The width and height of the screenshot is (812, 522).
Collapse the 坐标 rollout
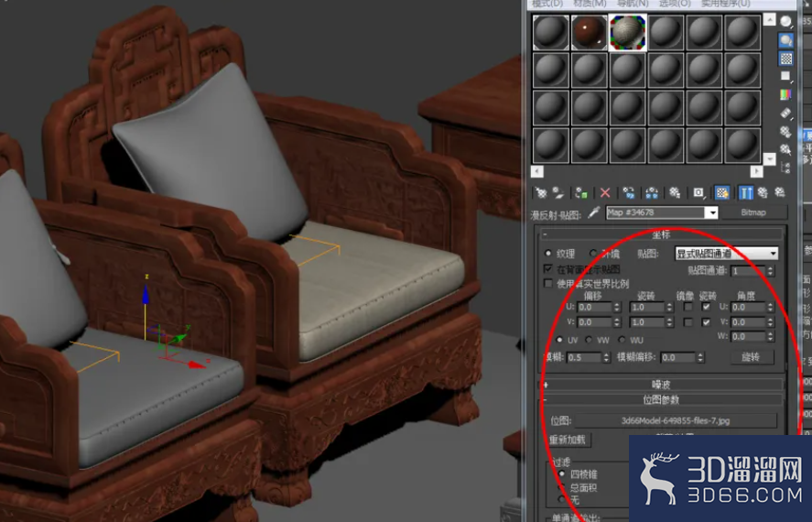click(x=661, y=235)
